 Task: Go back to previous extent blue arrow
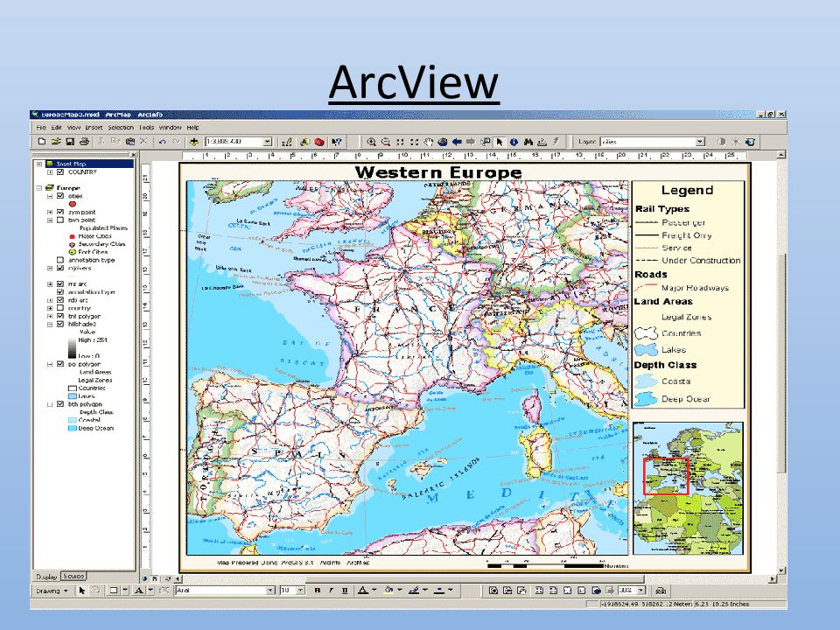click(x=457, y=142)
